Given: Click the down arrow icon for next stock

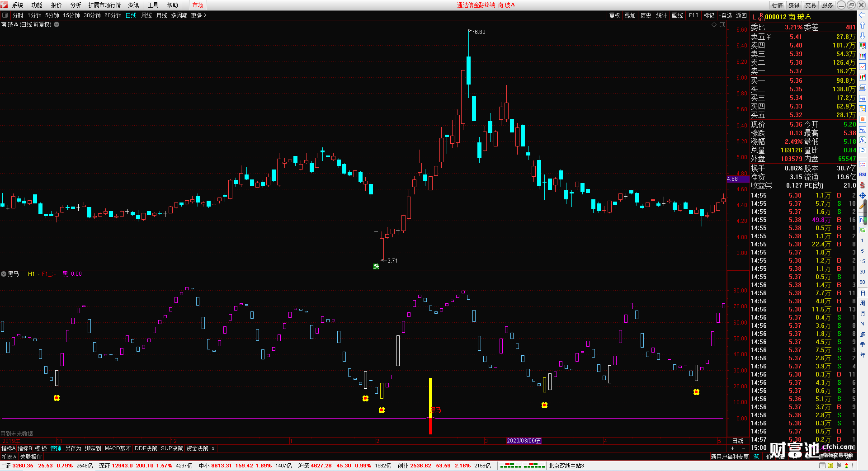Looking at the screenshot, I should point(863,36).
